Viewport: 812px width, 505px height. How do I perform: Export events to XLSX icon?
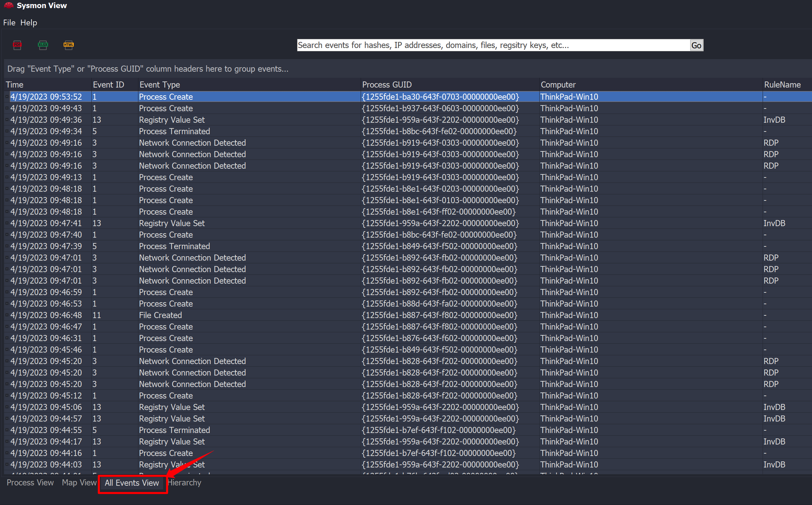tap(43, 45)
